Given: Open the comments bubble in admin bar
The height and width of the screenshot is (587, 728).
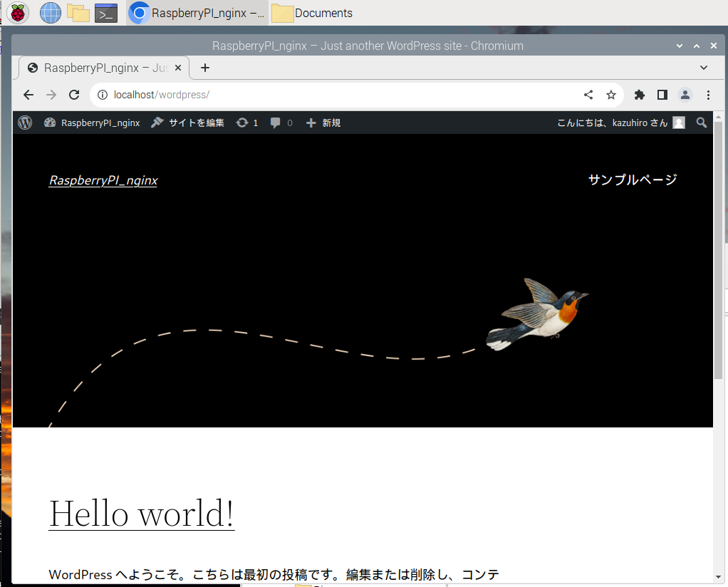Looking at the screenshot, I should coord(281,123).
